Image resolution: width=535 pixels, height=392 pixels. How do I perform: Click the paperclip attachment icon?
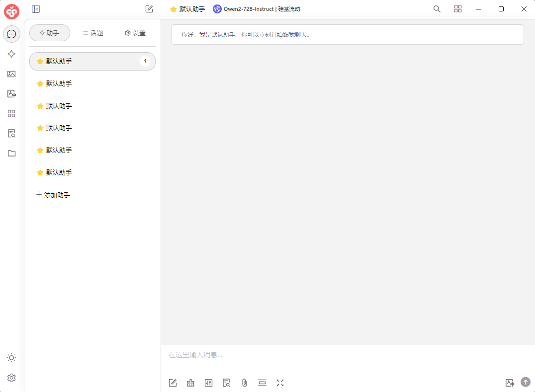(244, 383)
